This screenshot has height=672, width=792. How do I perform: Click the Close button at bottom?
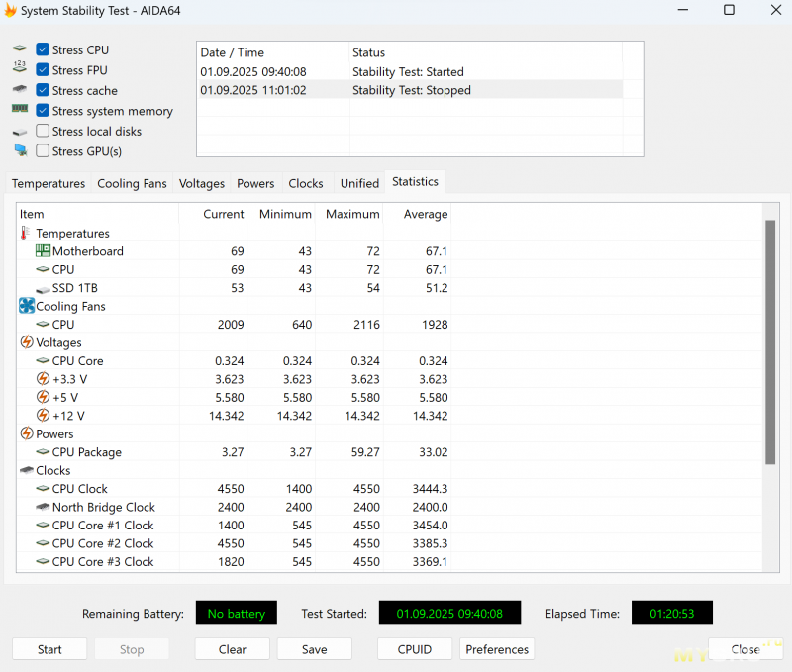point(745,649)
